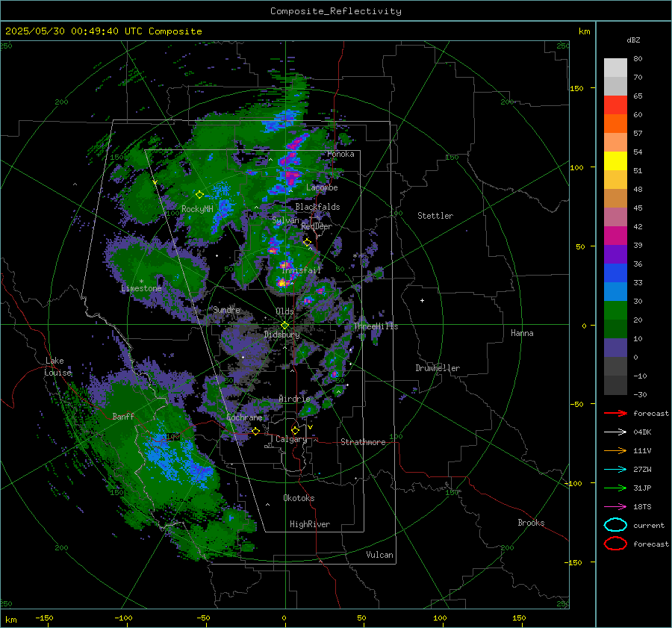Click the yellow diamond marker above Calgary label
672x628 pixels.
click(295, 430)
